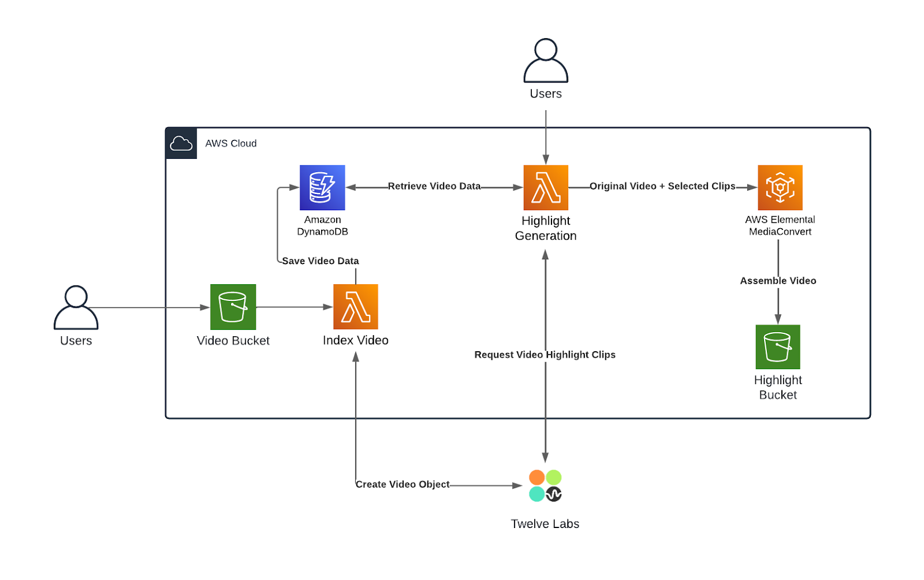Screen dimensions: 924x580
Task: Select the AWS Cloud icon
Action: pyautogui.click(x=181, y=143)
